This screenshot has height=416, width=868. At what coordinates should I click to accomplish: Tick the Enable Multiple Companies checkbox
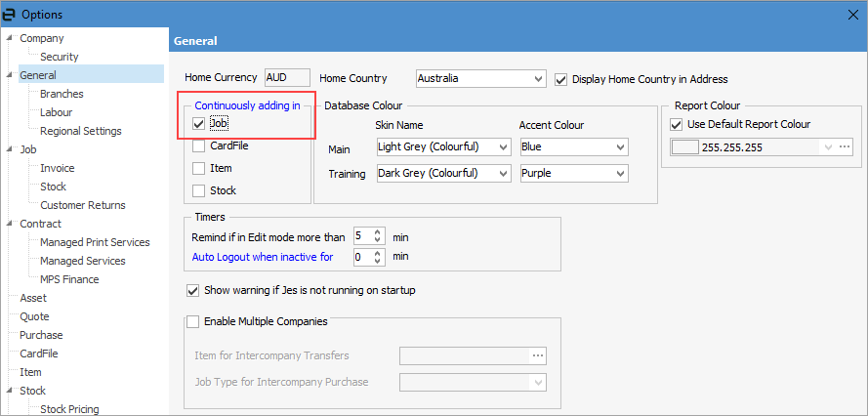192,321
